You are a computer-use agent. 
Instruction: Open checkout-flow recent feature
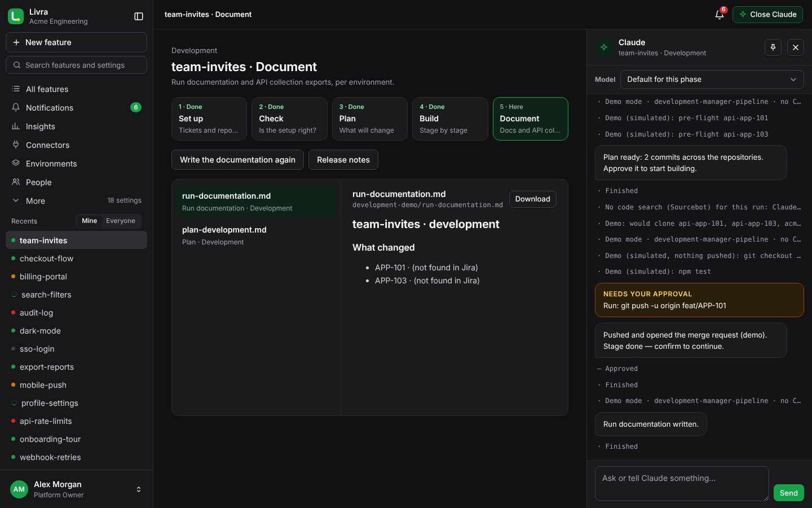click(x=76, y=259)
